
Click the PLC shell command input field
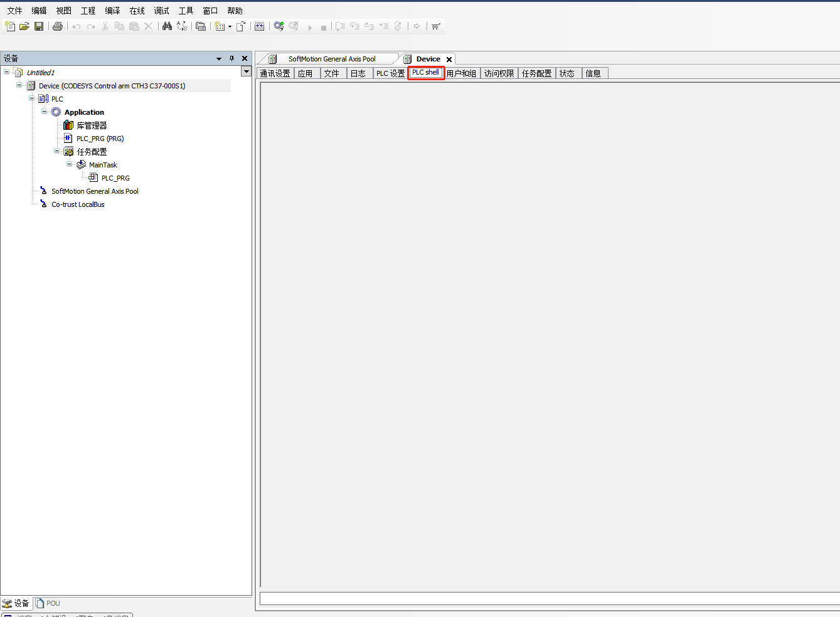[550, 599]
